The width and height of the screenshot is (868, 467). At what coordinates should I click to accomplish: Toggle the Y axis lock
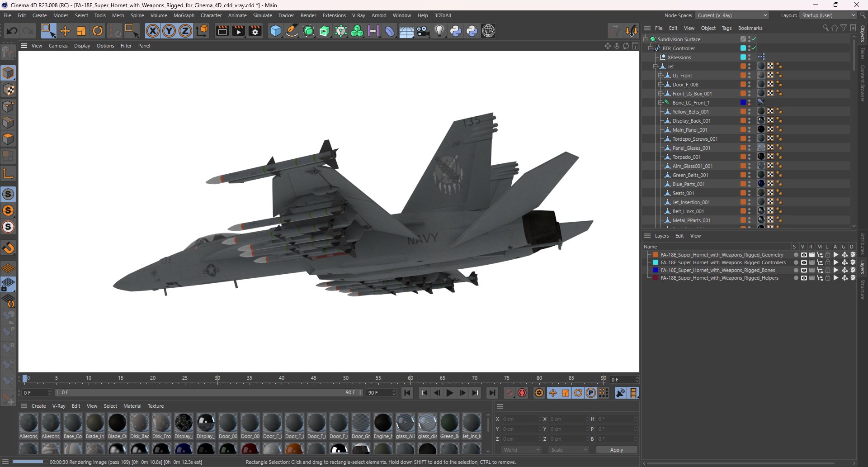(x=169, y=31)
